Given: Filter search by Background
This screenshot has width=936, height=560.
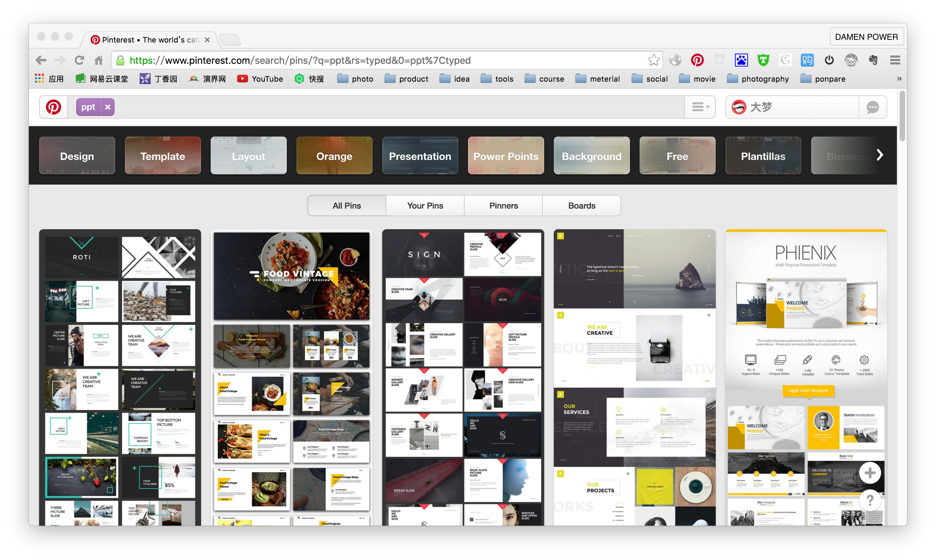Looking at the screenshot, I should [592, 155].
